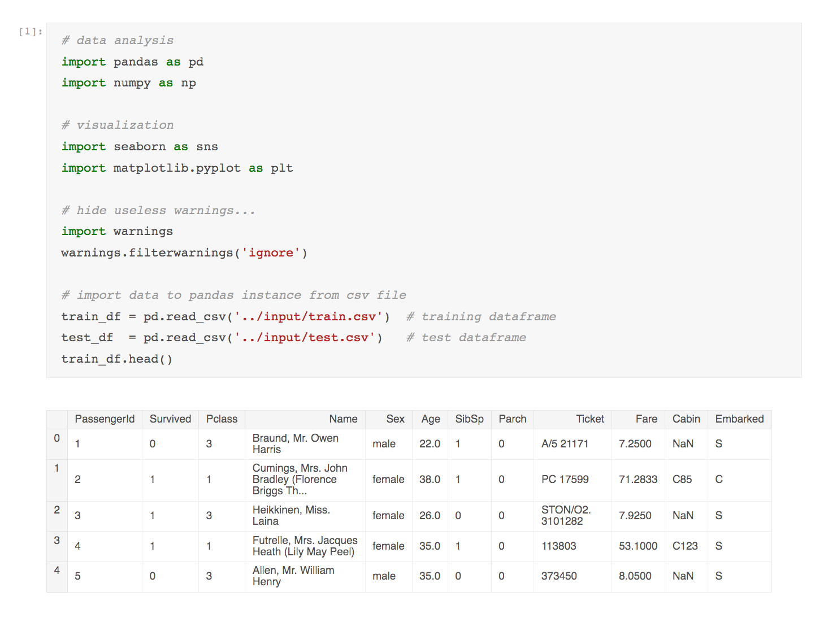The height and width of the screenshot is (644, 815).
Task: Click the name 'Heikkinen, Miss. Laina'
Action: pos(291,516)
